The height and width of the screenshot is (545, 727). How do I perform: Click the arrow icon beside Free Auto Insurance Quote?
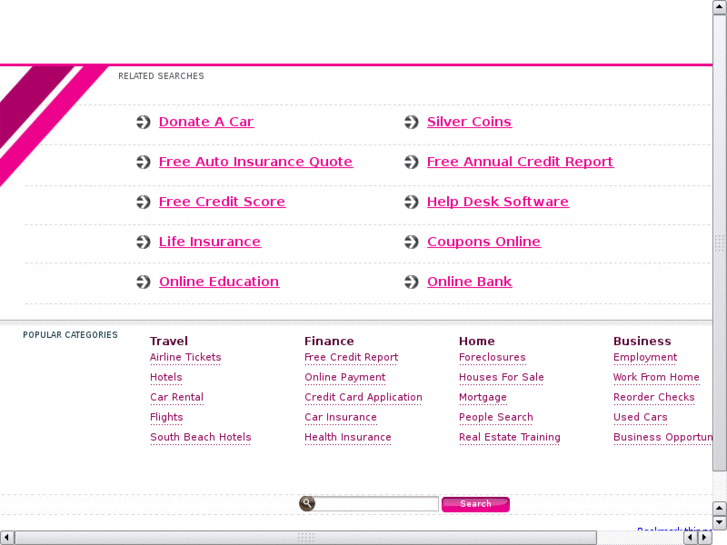point(143,162)
